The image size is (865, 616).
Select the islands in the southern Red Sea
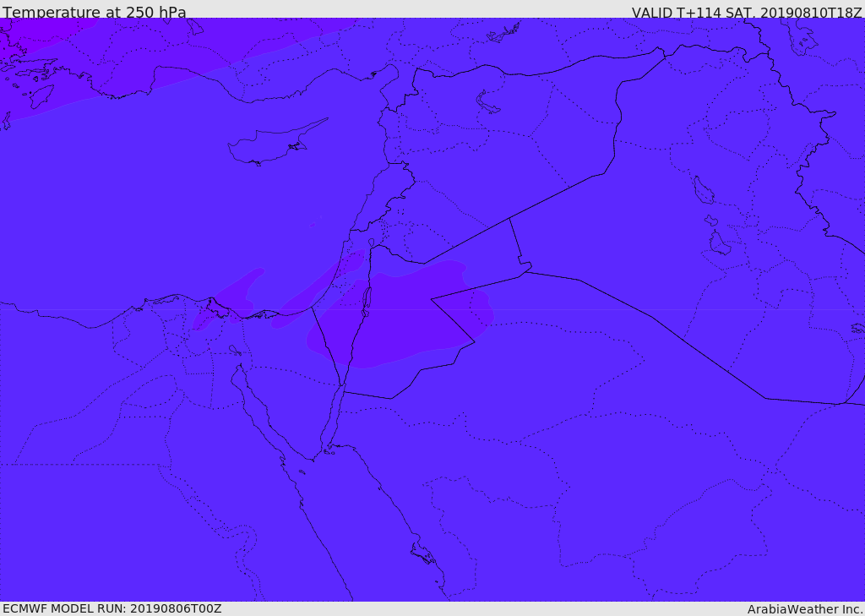(x=422, y=554)
